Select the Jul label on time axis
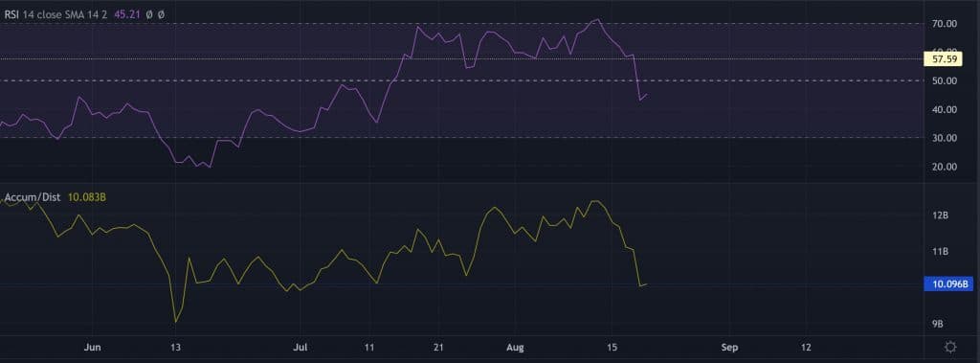Image resolution: width=980 pixels, height=363 pixels. point(301,347)
